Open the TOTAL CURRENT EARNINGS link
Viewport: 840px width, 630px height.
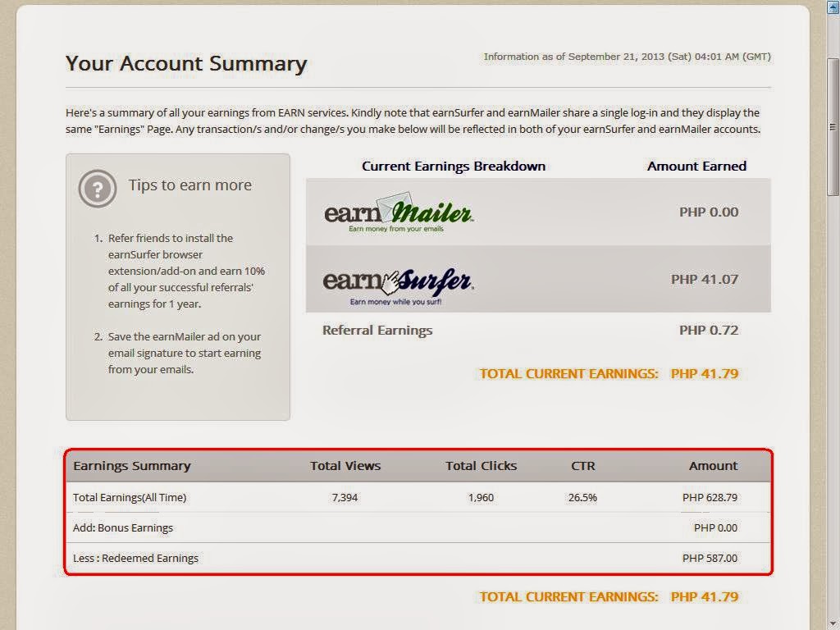(x=568, y=373)
